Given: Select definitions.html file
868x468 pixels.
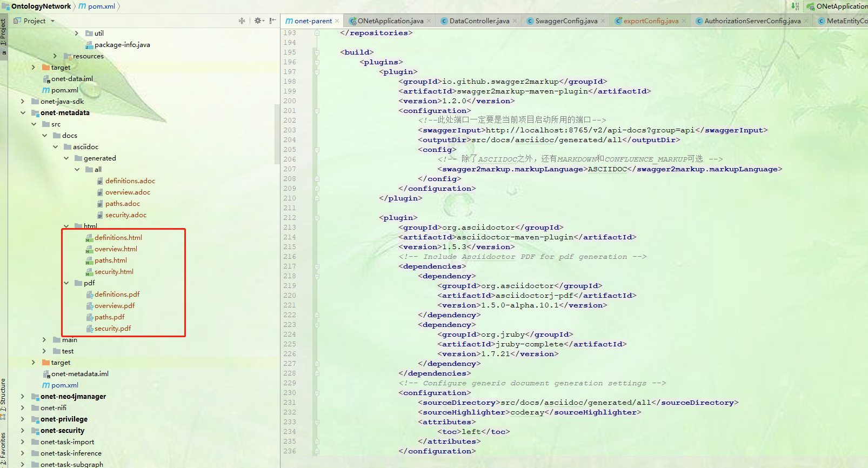Looking at the screenshot, I should click(118, 238).
